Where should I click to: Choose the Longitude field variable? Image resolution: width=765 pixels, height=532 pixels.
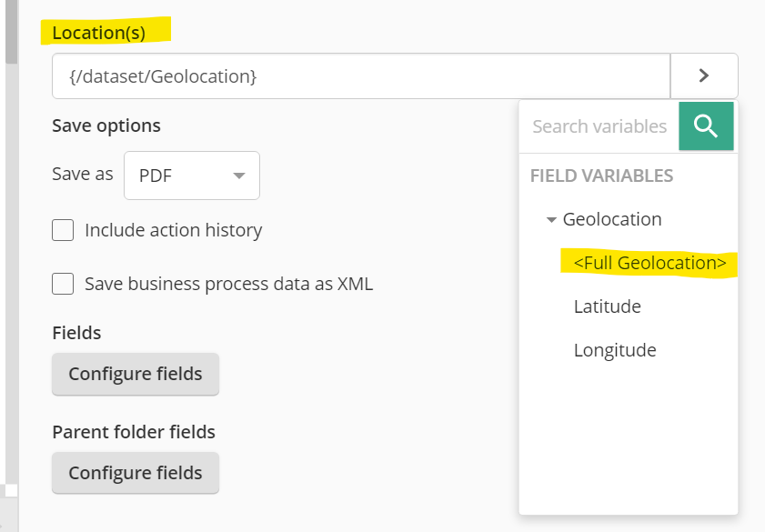coord(615,350)
